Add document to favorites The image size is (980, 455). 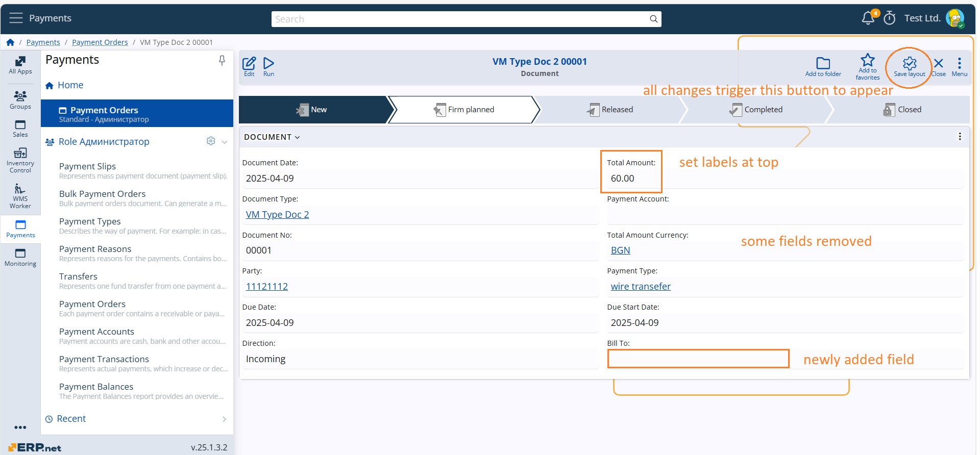pos(868,67)
